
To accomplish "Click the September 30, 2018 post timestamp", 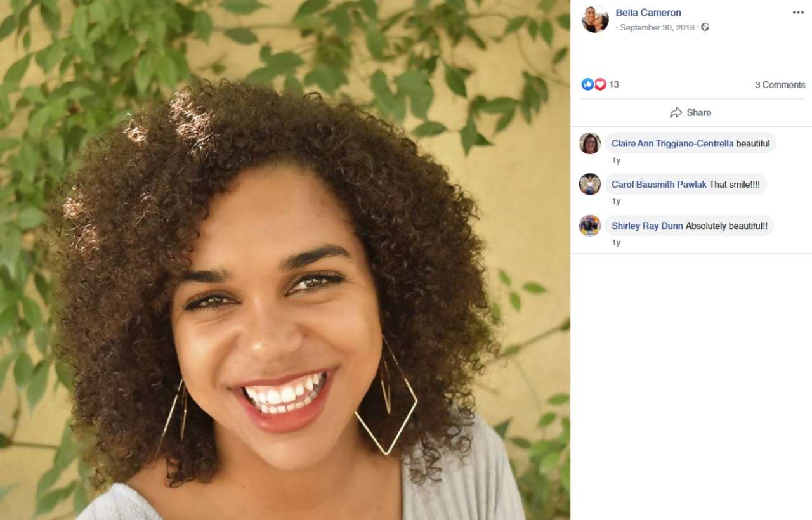I will pos(657,27).
